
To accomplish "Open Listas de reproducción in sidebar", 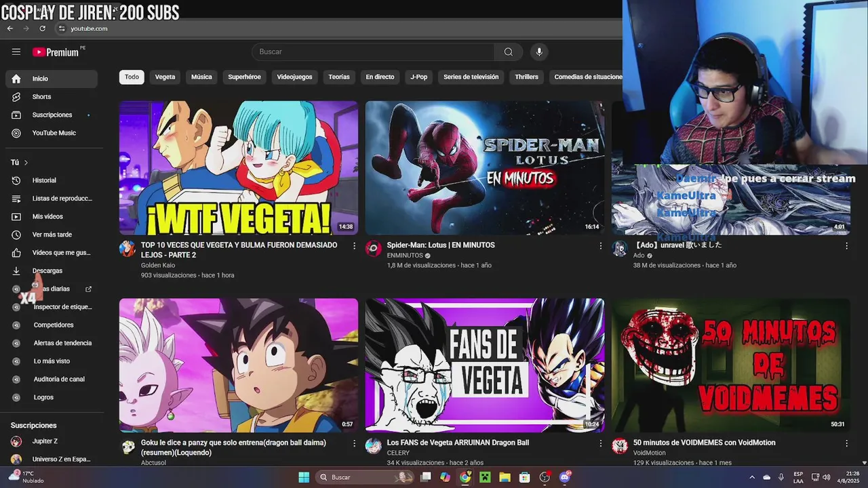I will click(52, 199).
